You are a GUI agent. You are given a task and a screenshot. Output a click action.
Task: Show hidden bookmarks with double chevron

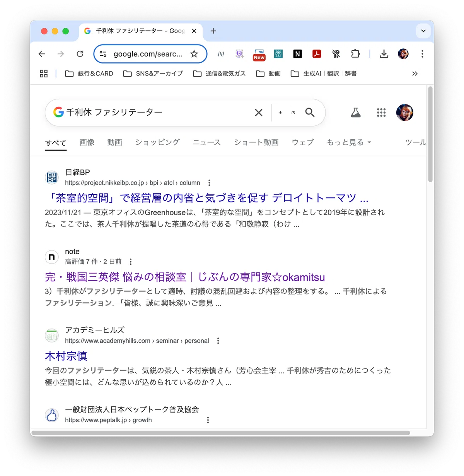(415, 74)
